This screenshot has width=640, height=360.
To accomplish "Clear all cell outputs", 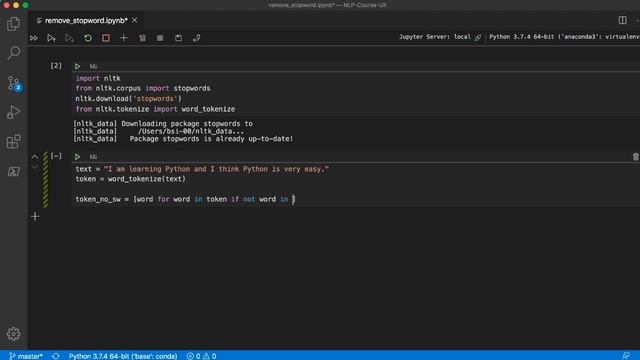I will (142, 38).
